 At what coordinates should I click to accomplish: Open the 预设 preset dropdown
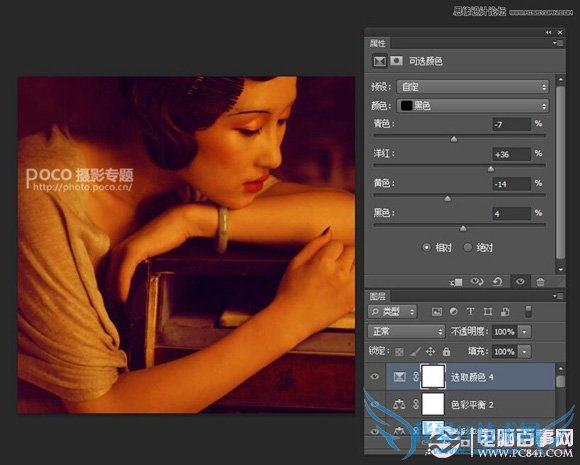(x=473, y=87)
